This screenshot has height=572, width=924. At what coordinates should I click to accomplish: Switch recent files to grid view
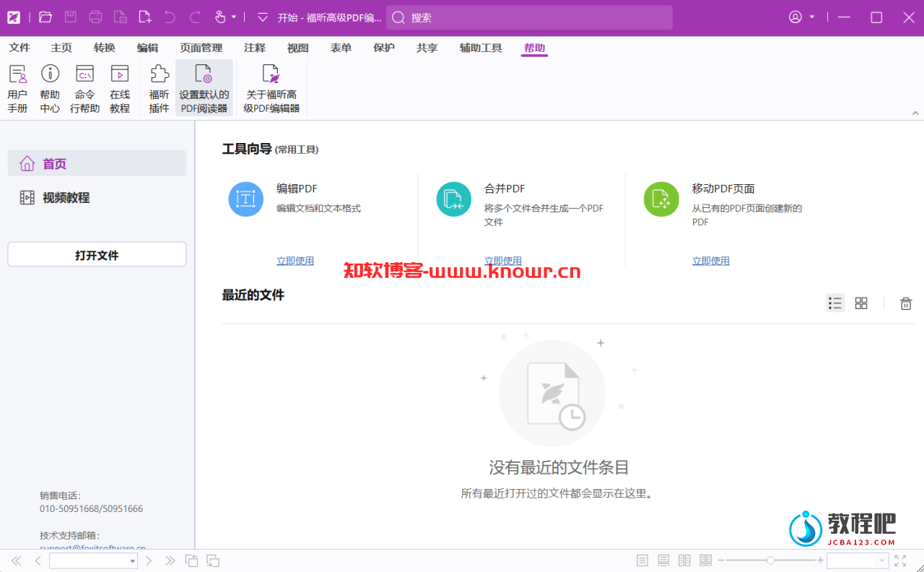(861, 303)
